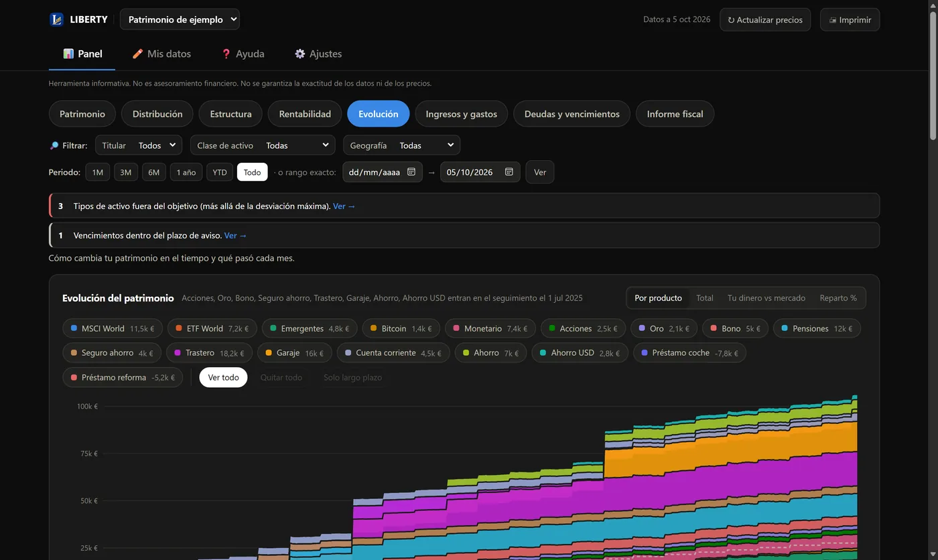Open the Clase de activo dropdown

point(263,145)
